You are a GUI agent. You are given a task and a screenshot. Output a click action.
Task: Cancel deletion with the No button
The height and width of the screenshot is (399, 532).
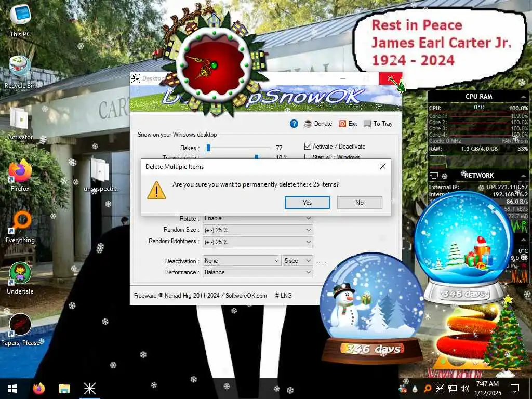pos(360,203)
